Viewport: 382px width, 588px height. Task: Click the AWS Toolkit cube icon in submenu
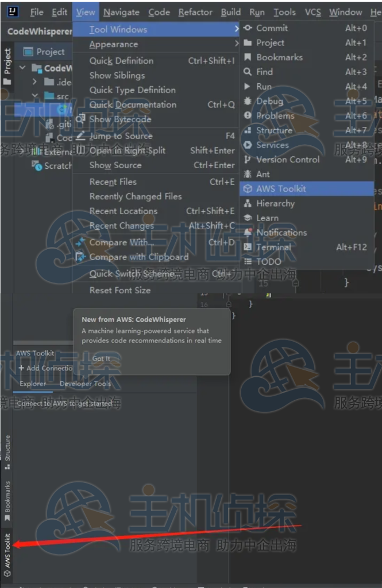248,188
